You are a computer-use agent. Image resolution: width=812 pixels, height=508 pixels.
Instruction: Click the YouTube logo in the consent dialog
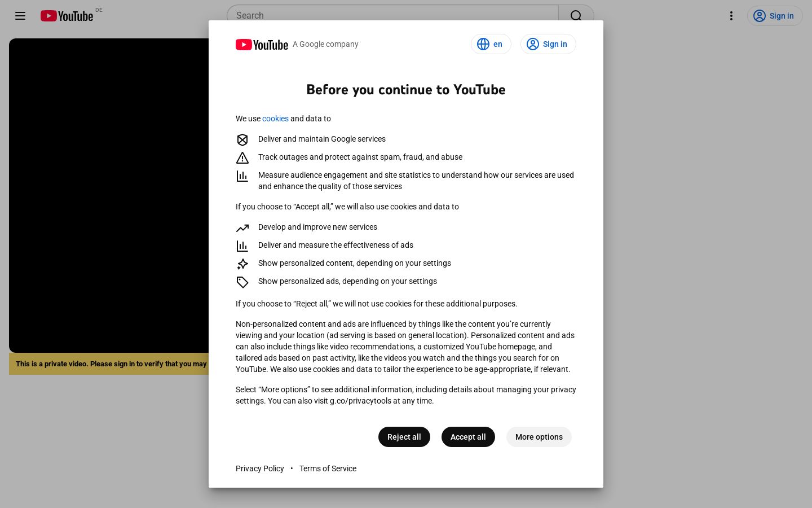point(262,45)
